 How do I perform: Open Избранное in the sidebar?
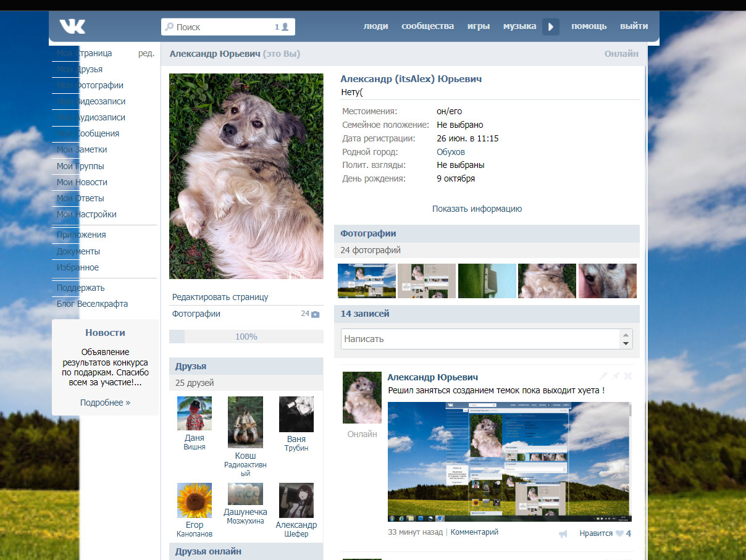pos(78,267)
